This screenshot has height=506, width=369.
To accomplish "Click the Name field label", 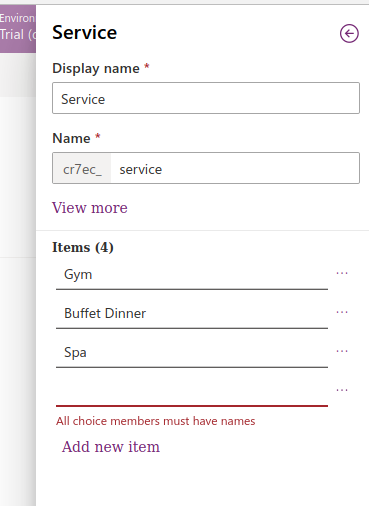I will (x=71, y=138).
